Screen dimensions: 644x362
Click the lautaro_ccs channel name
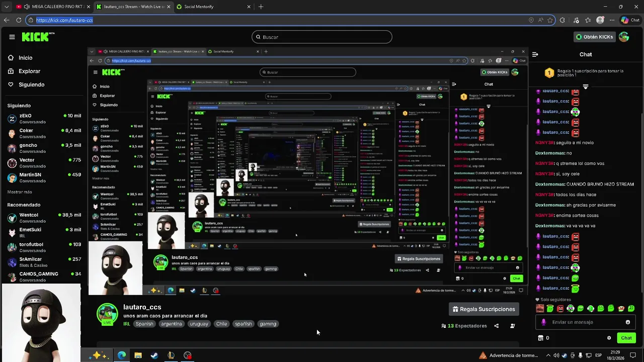tap(142, 307)
